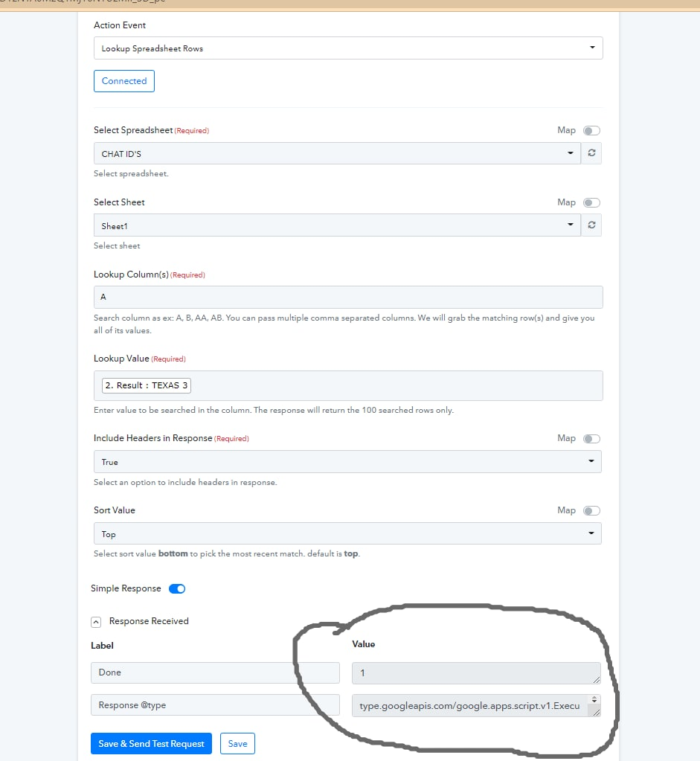
Task: Enable Map toggle for Select Sheet
Action: [591, 202]
